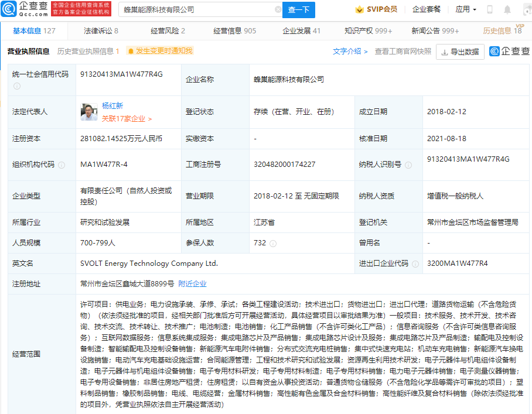This screenshot has width=532, height=414.
Task: Click info icon beside 进出口企业代码
Action: (x=415, y=264)
